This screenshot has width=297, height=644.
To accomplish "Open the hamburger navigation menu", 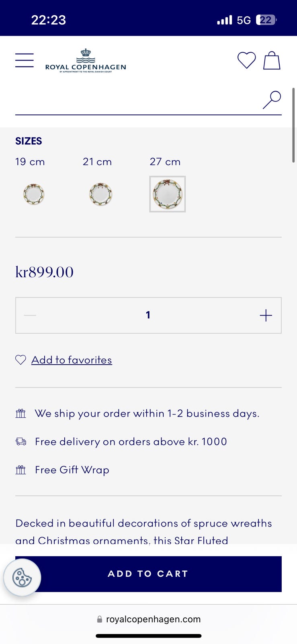I will (x=25, y=60).
